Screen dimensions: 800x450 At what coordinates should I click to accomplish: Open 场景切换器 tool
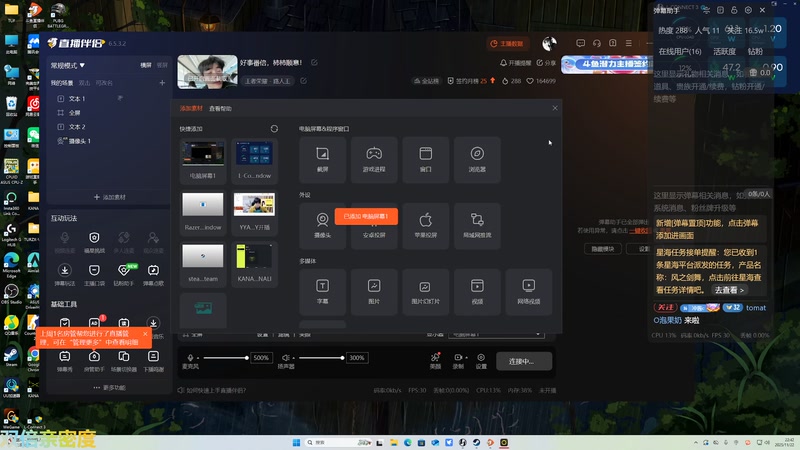click(124, 360)
